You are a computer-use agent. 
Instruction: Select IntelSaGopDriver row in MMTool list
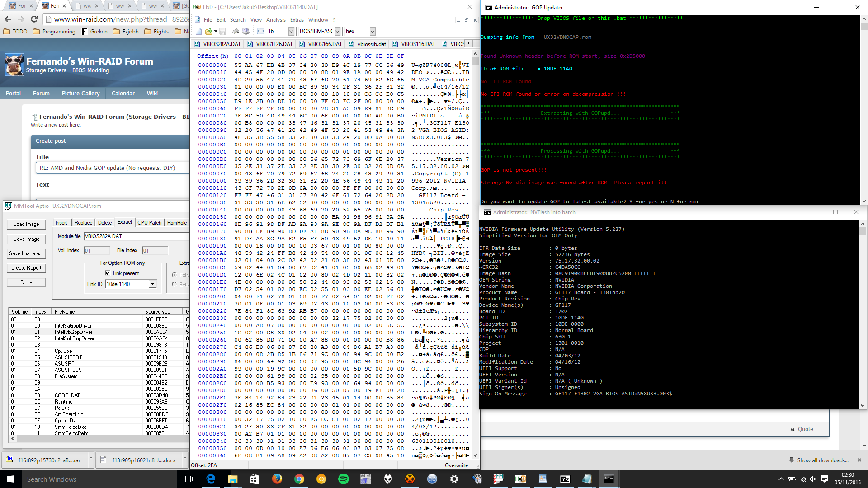(x=99, y=325)
